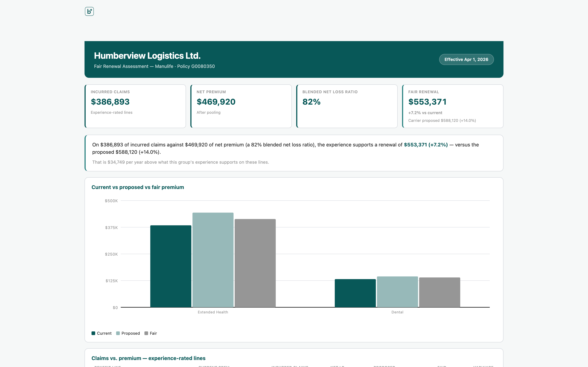
Task: Click the Humberview Logistics Ltd. title
Action: coord(147,56)
